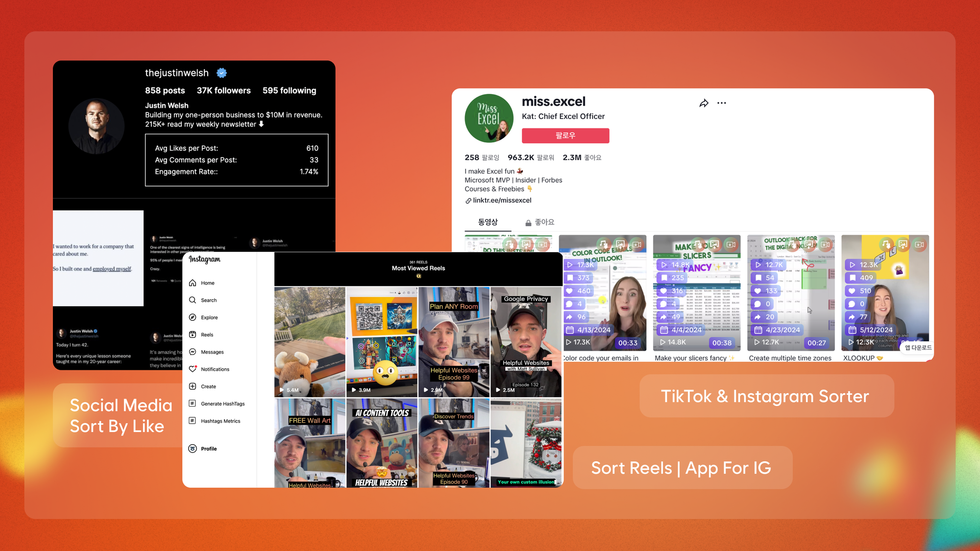
Task: Open the Generate HashTags icon
Action: (193, 404)
